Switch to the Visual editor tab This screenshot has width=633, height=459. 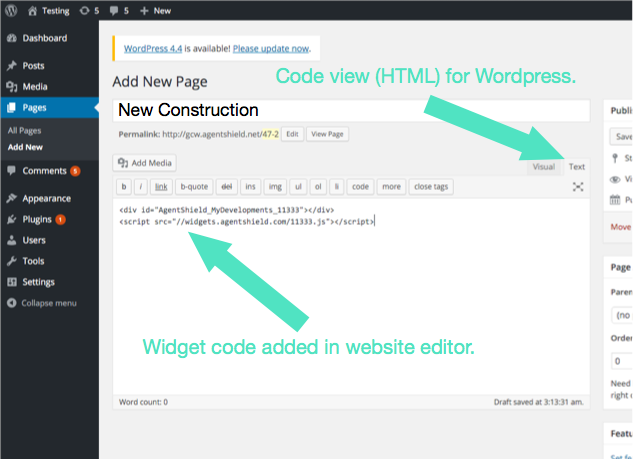pyautogui.click(x=543, y=167)
